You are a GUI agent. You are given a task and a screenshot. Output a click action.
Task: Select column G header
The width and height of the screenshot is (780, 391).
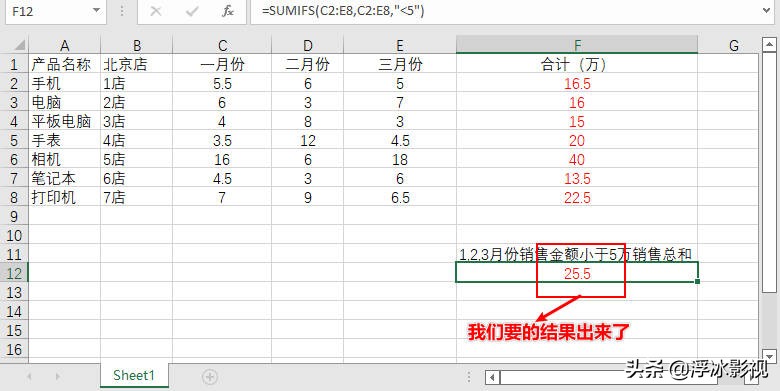pos(733,46)
